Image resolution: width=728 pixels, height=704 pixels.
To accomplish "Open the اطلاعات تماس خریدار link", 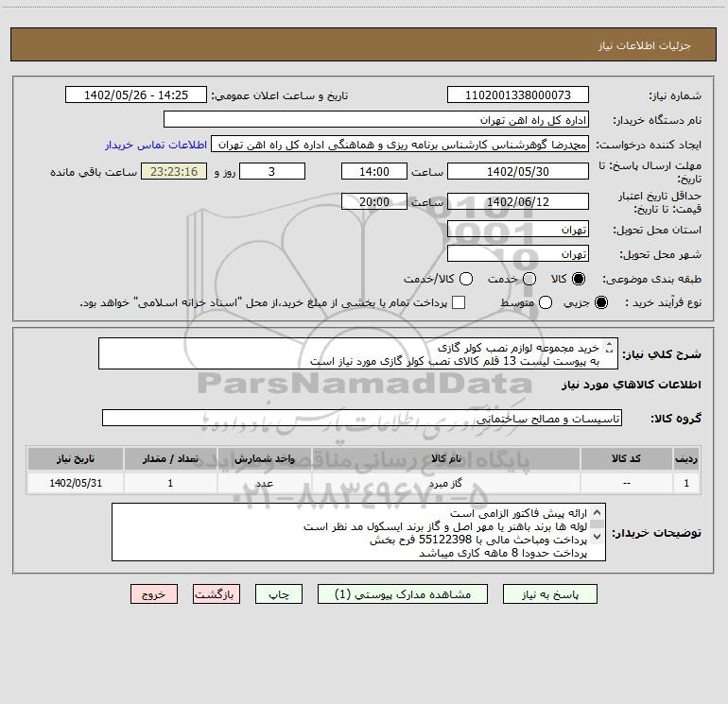I will 156,145.
